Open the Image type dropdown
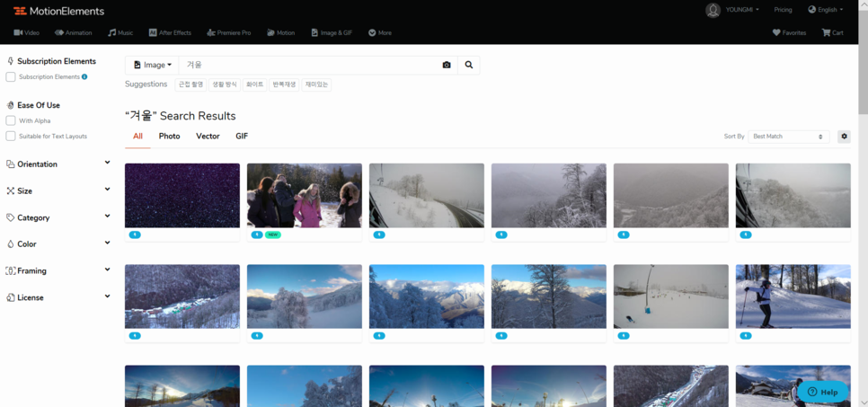This screenshot has height=407, width=868. [152, 65]
